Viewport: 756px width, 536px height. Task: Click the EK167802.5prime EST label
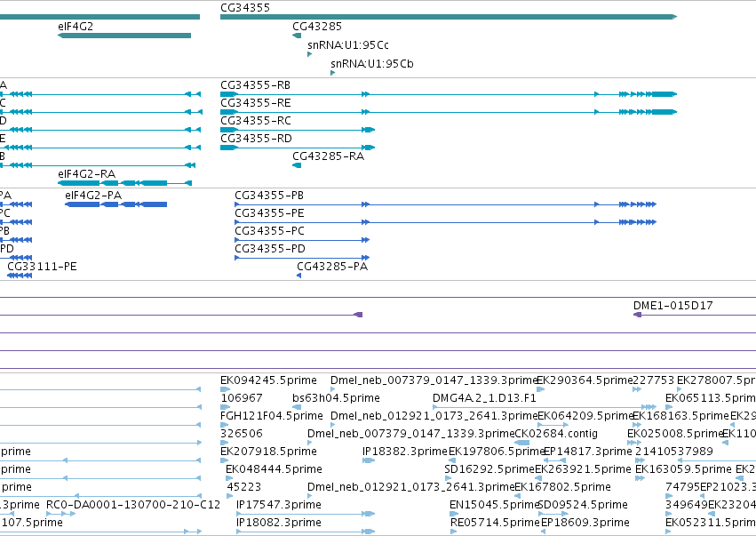562,487
